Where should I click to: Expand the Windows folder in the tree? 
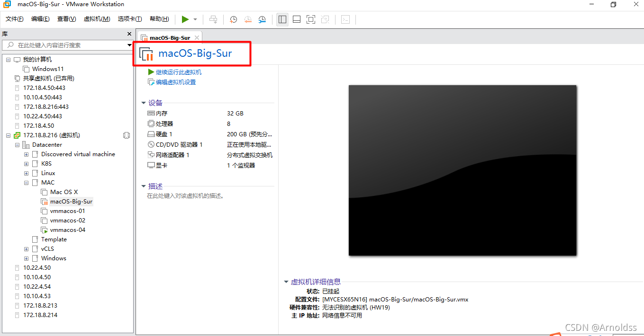(26, 258)
